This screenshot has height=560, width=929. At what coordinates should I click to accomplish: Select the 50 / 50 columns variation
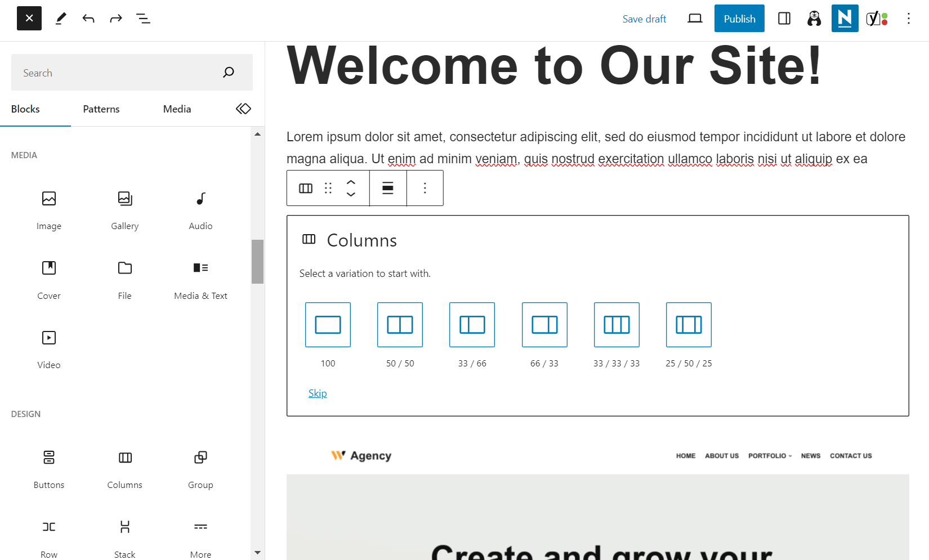400,325
